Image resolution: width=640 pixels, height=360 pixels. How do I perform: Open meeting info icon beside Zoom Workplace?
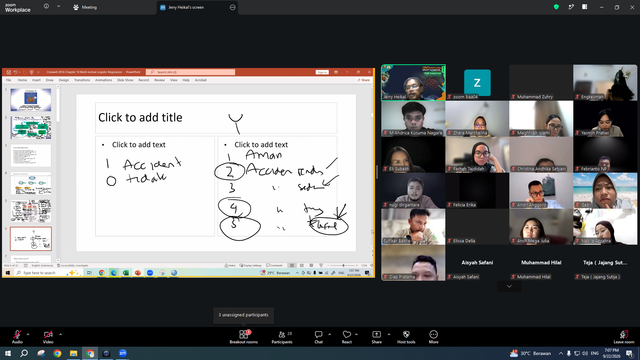[46, 7]
